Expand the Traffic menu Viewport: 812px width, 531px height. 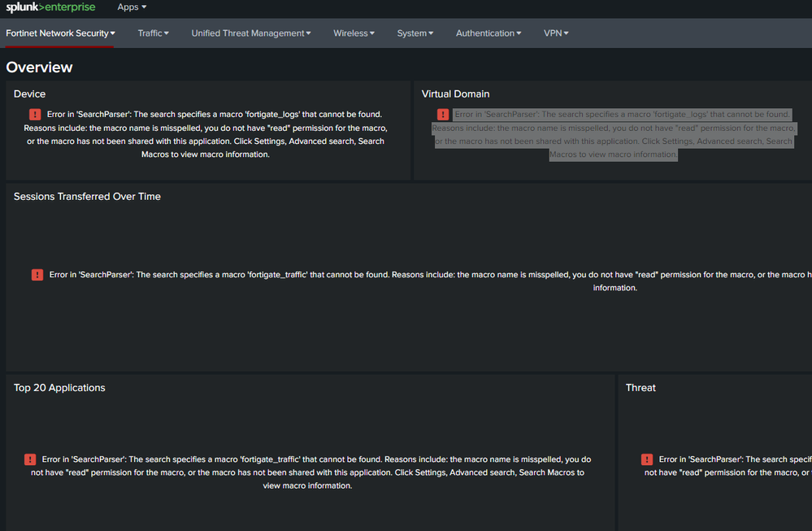click(x=153, y=33)
